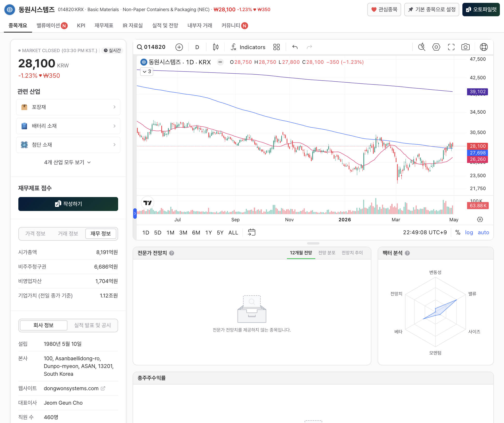
Task: Enter fullscreen chart mode
Action: (x=451, y=47)
